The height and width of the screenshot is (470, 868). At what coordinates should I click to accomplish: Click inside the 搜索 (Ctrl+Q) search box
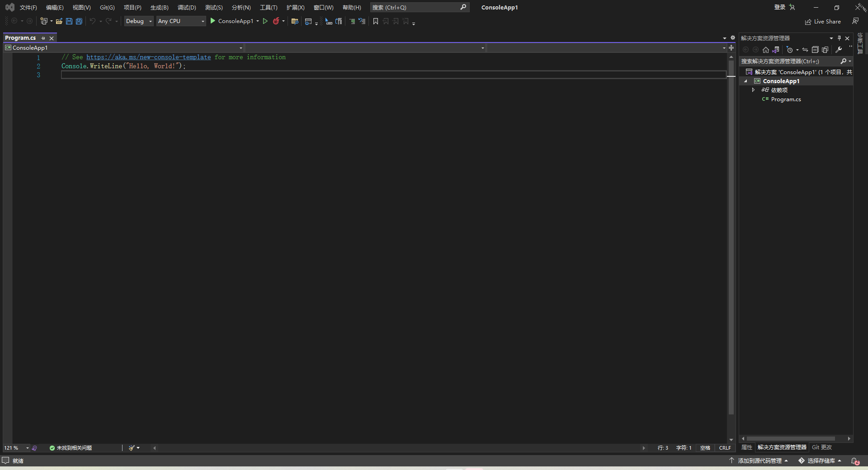click(x=420, y=7)
